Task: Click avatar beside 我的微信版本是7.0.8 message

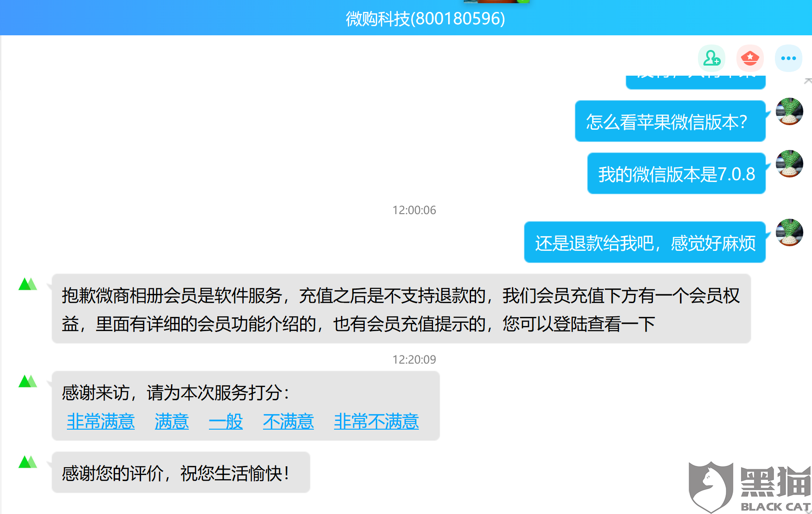Action: tap(789, 164)
